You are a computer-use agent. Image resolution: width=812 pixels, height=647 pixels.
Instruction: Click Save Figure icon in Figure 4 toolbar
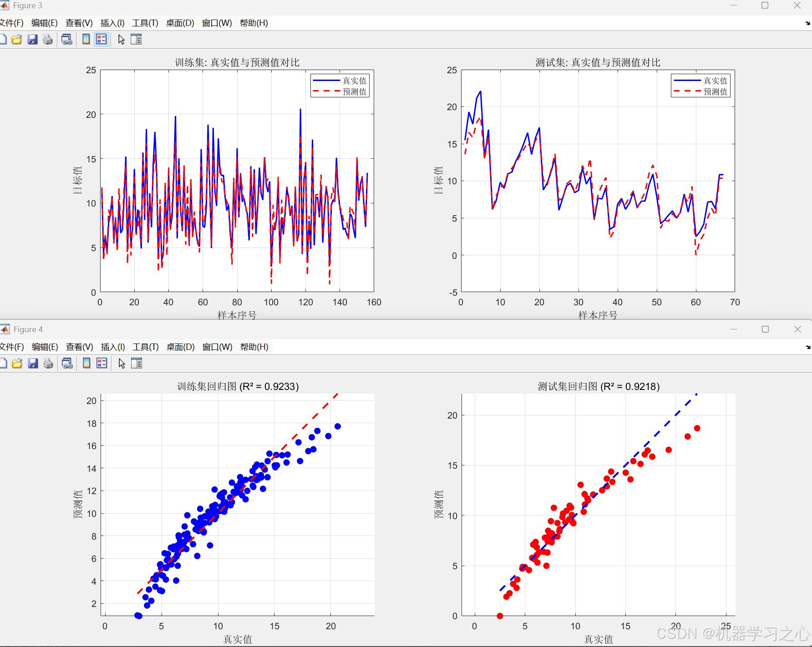(33, 363)
